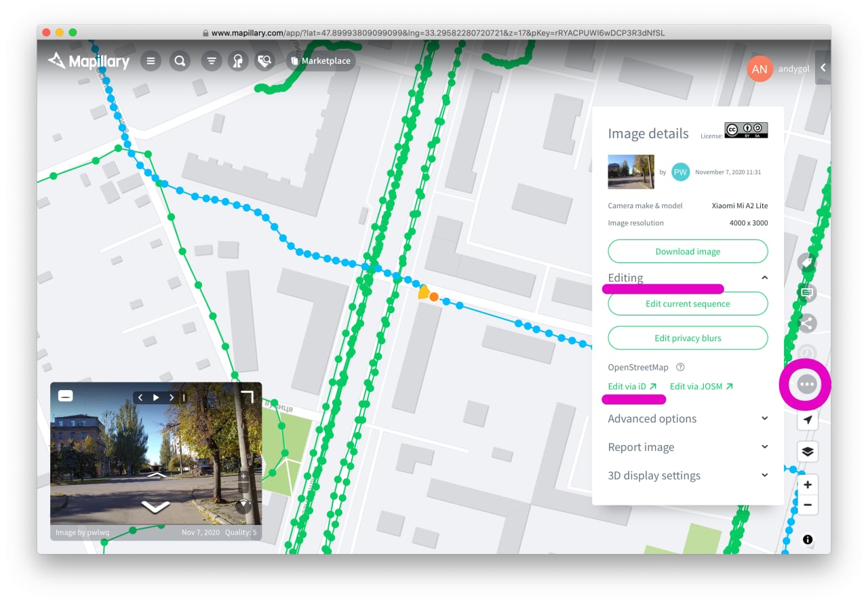Click the share icon in sidebar
The image size is (868, 603).
point(806,324)
